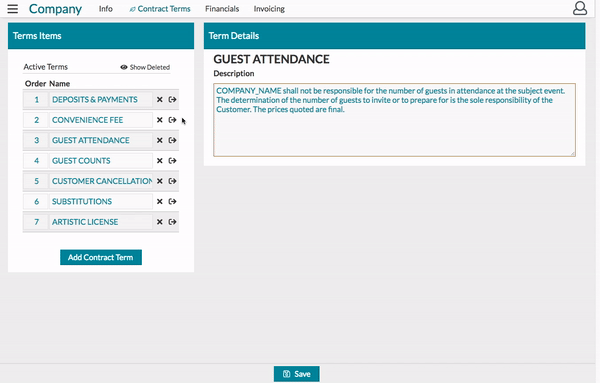Screen dimensions: 600x383
Task: Click the export arrow for ARTISTIC LICENSE
Action: (173, 222)
